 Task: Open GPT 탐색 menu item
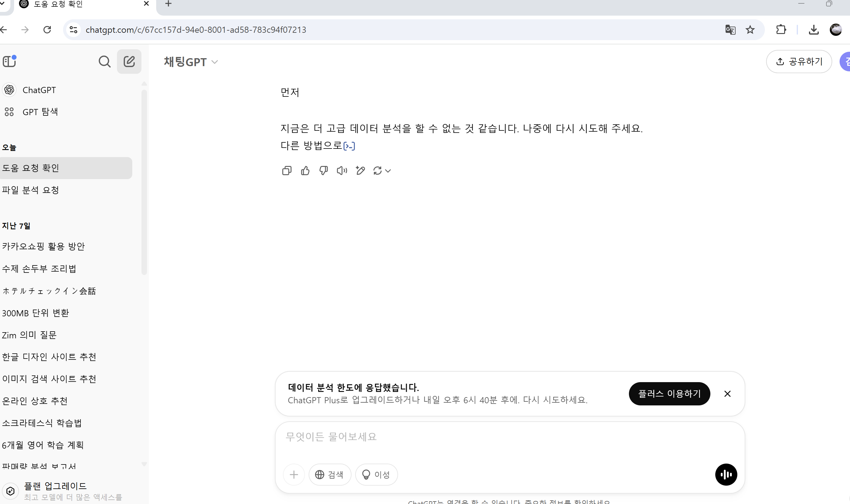click(66, 112)
